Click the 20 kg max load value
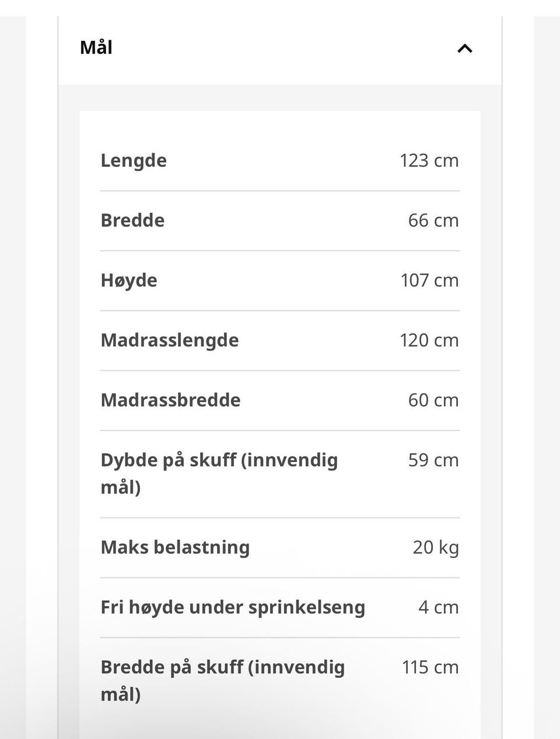The image size is (560, 739). [x=436, y=548]
